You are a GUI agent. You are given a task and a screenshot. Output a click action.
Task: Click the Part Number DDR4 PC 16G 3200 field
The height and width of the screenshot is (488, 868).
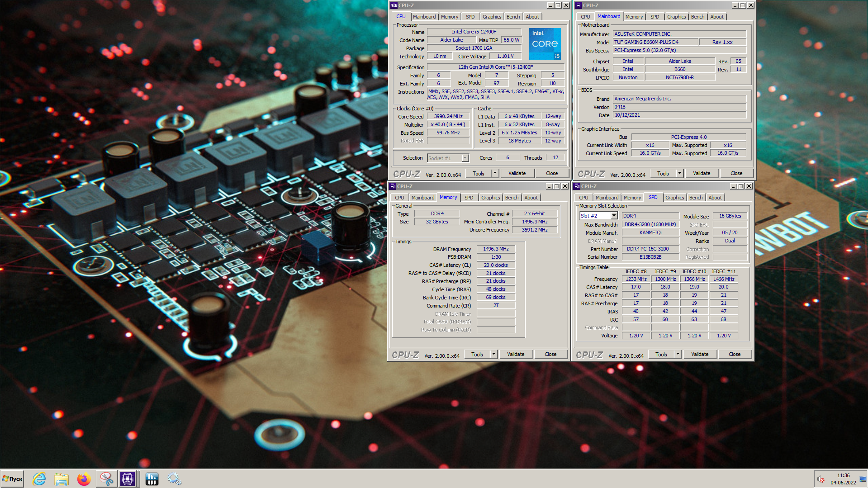[x=650, y=249]
